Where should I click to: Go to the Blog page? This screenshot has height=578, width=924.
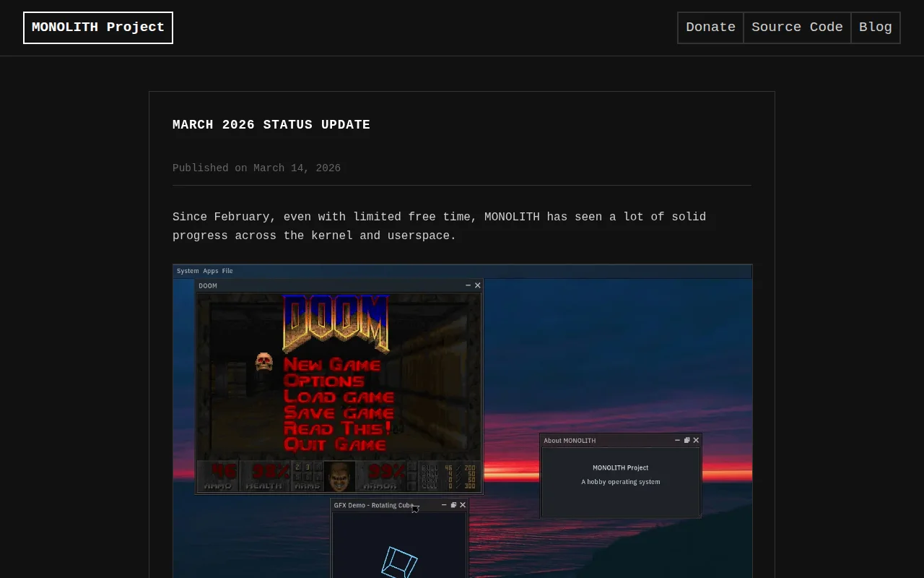(x=876, y=27)
